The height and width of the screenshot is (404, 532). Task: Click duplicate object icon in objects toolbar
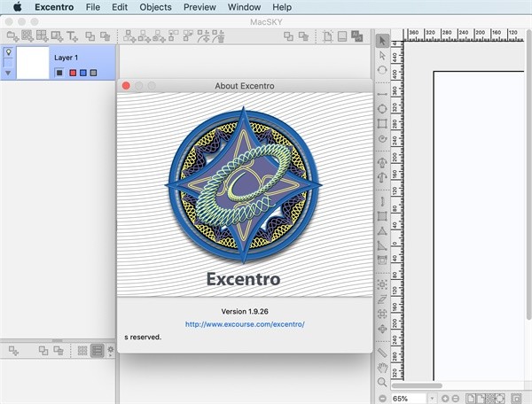[x=288, y=36]
